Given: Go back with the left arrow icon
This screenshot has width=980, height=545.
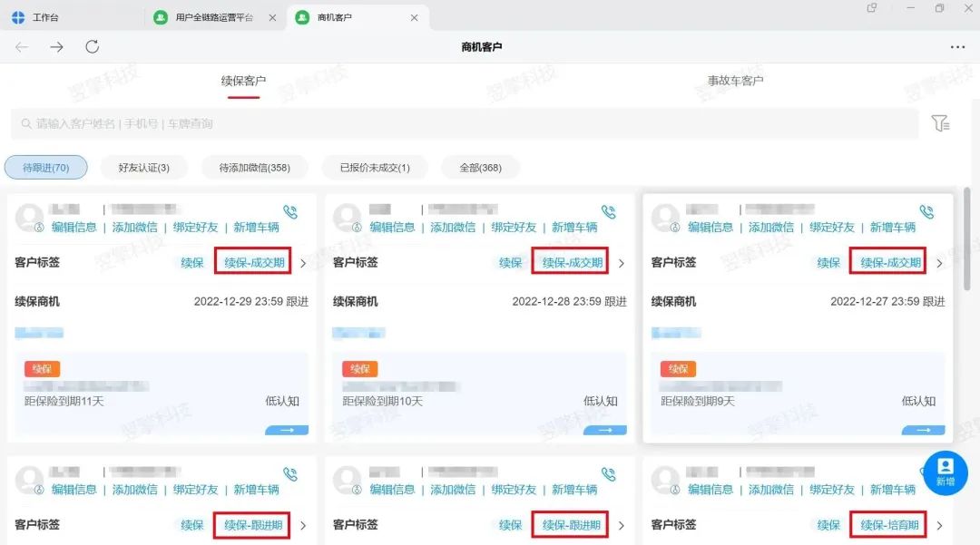Looking at the screenshot, I should click(x=22, y=47).
